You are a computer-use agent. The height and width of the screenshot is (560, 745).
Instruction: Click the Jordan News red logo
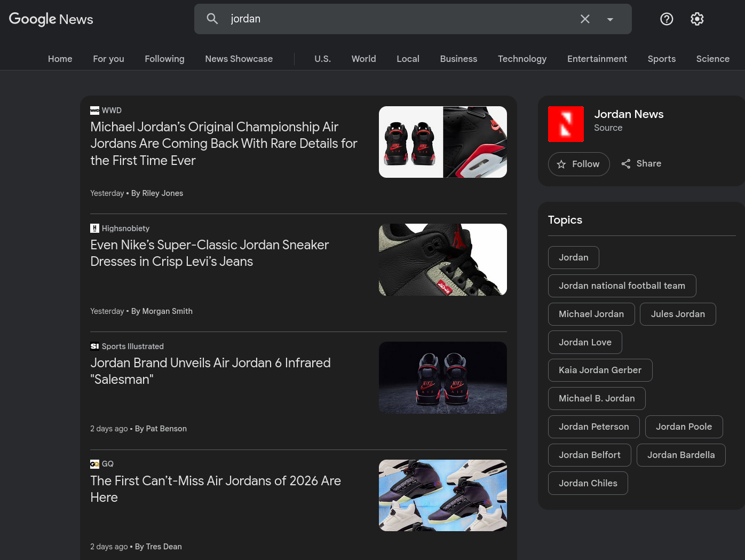566,124
